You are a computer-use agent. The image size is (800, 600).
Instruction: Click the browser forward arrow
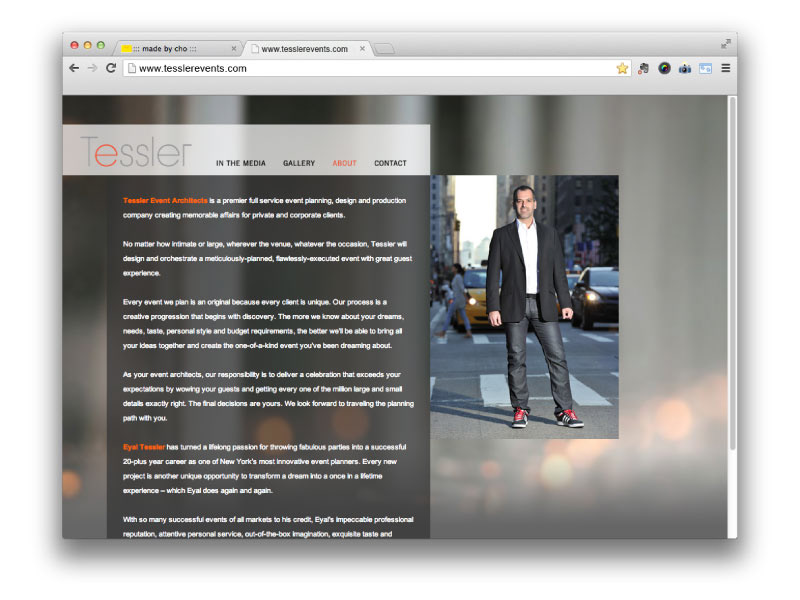point(92,68)
